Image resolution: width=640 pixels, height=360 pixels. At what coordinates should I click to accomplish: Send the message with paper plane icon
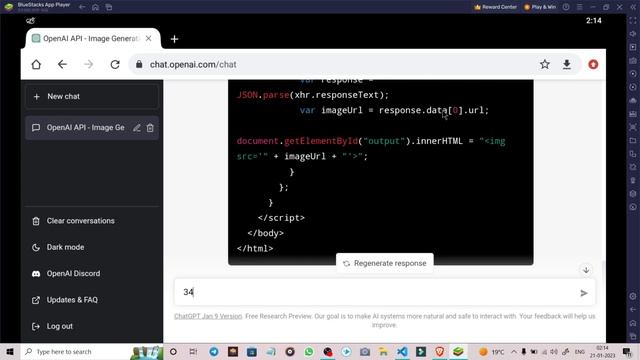point(584,293)
